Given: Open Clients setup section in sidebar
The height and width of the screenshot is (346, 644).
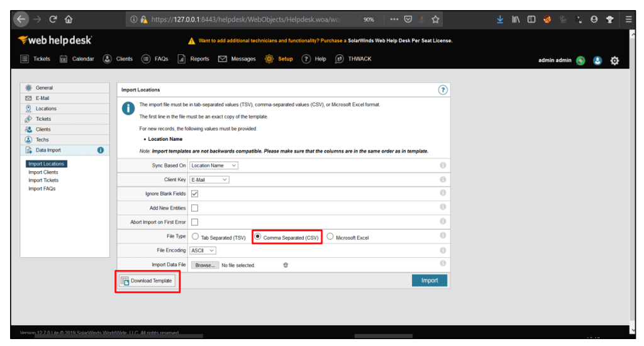Looking at the screenshot, I should [x=65, y=129].
